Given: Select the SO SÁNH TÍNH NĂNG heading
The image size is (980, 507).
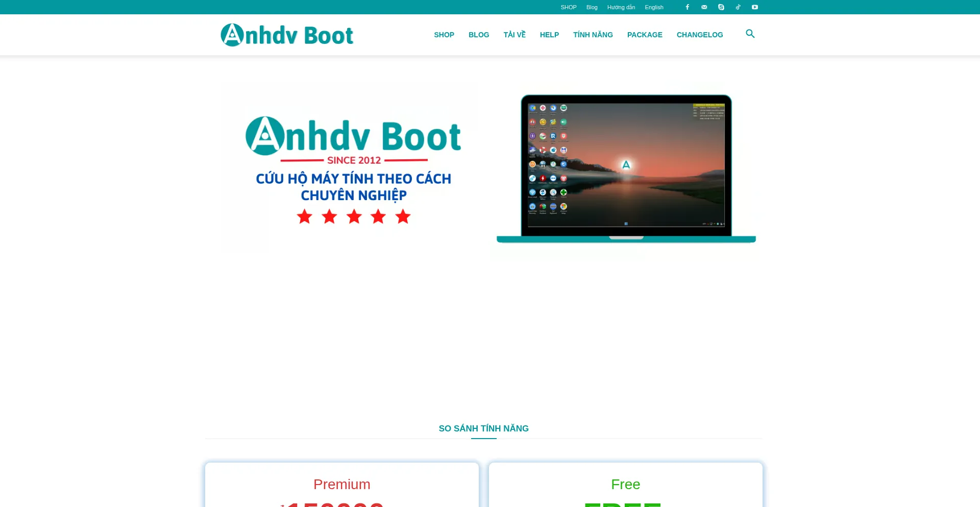Looking at the screenshot, I should tap(484, 428).
